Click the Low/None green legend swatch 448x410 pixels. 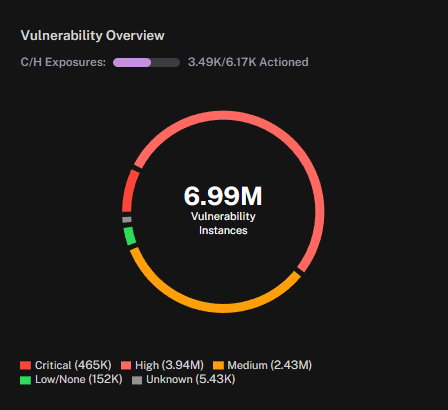[x=25, y=380]
